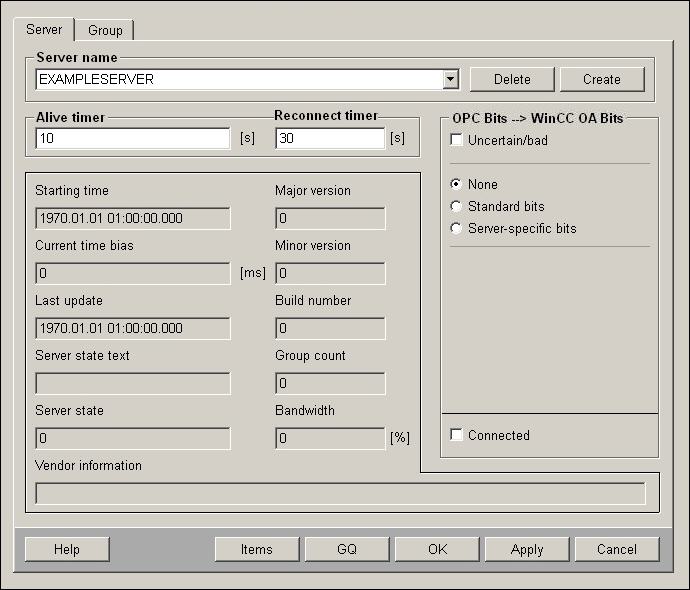Viewport: 690px width, 590px height.
Task: Click the Starting time field
Action: (132, 218)
